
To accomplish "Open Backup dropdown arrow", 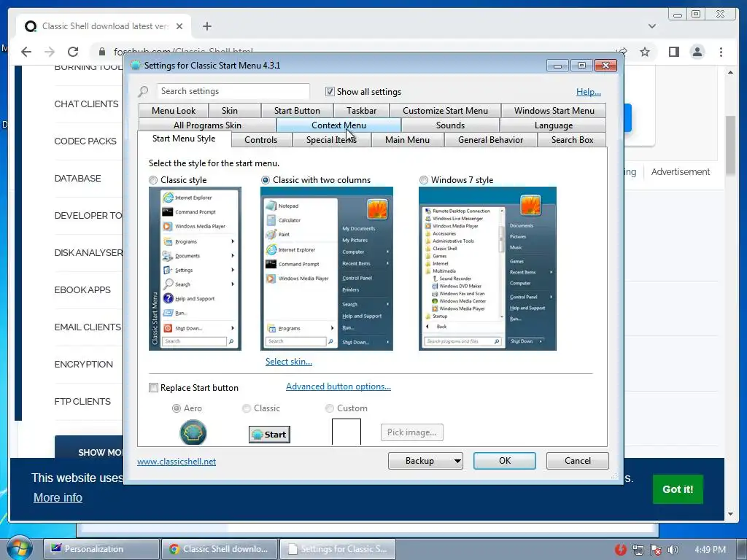I will tap(457, 461).
